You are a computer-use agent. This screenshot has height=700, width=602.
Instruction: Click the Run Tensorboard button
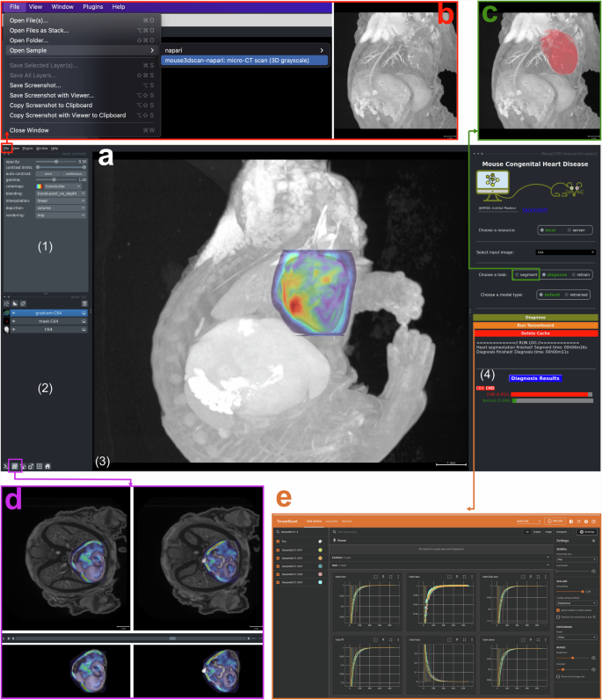[x=535, y=325]
